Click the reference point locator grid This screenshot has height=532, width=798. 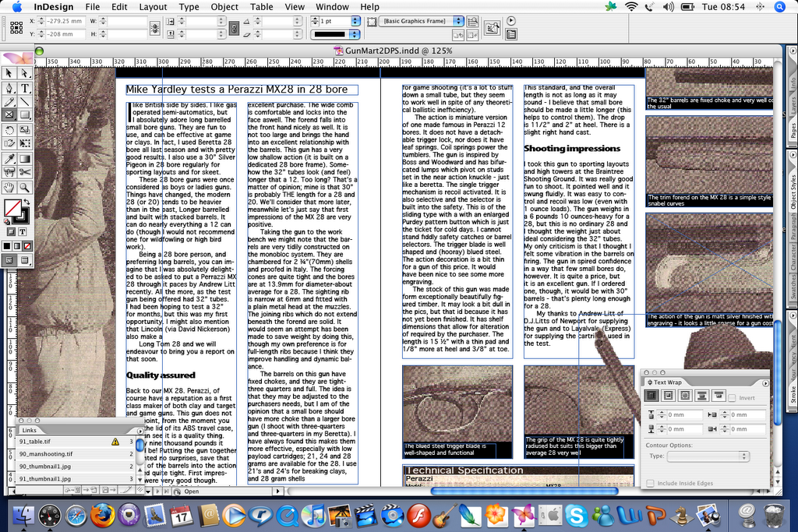[16, 27]
